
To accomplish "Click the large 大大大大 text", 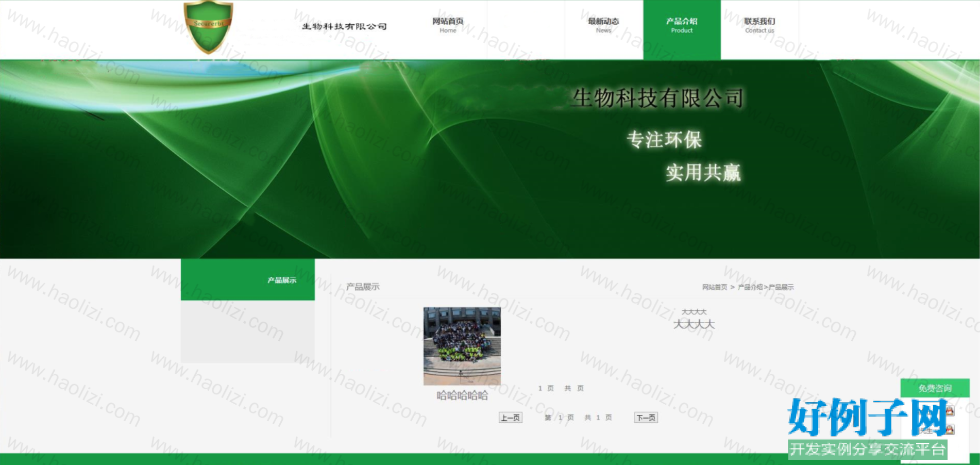I will (694, 324).
